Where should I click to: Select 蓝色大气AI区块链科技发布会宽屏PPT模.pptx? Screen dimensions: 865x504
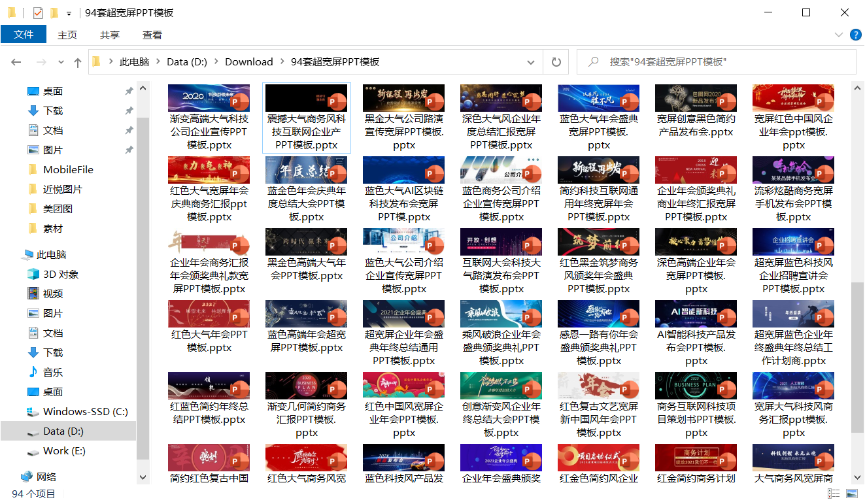[404, 190]
